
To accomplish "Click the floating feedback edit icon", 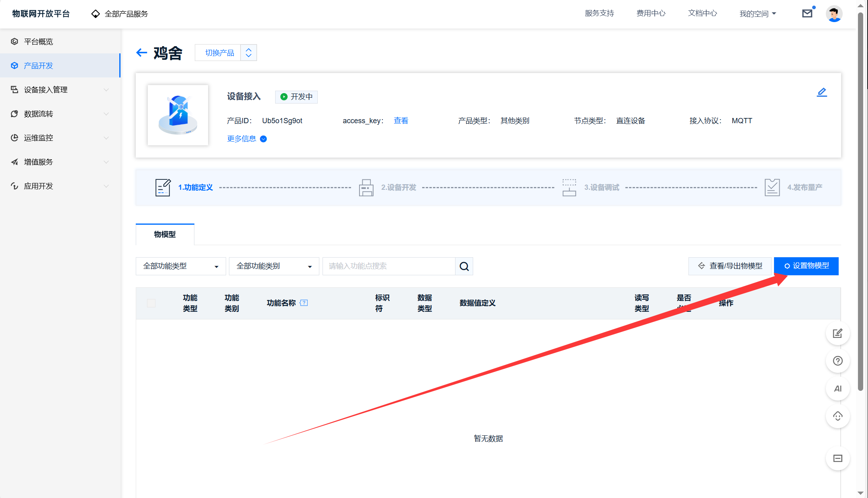I will (x=837, y=333).
